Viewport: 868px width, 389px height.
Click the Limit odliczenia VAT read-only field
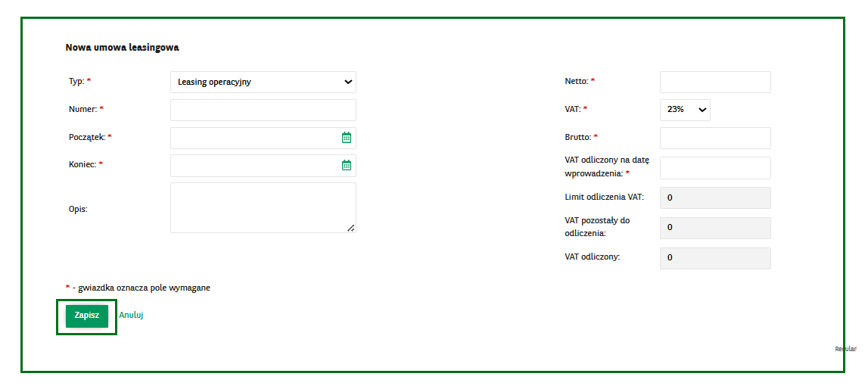(x=715, y=198)
